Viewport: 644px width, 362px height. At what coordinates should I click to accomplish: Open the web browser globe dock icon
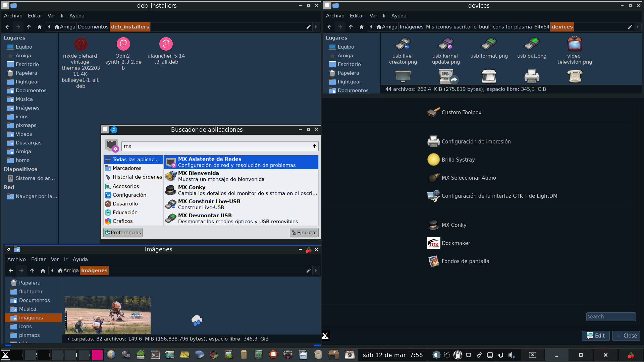click(x=111, y=355)
